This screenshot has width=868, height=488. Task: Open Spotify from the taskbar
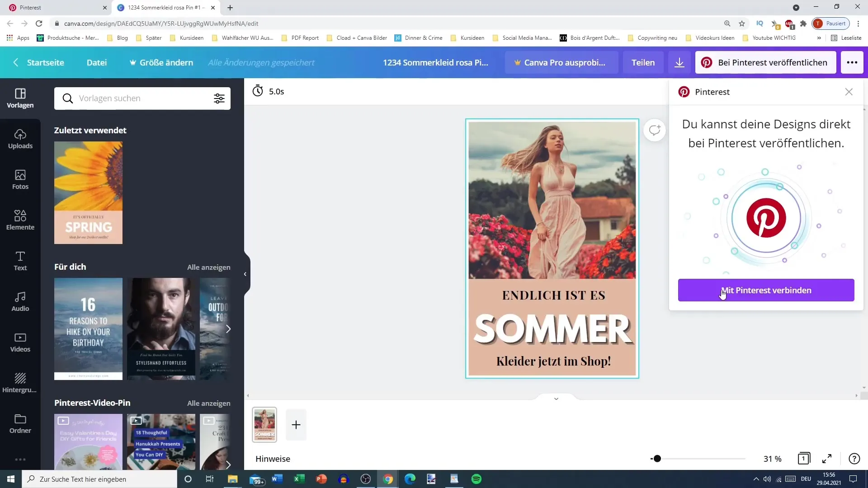[x=476, y=479]
